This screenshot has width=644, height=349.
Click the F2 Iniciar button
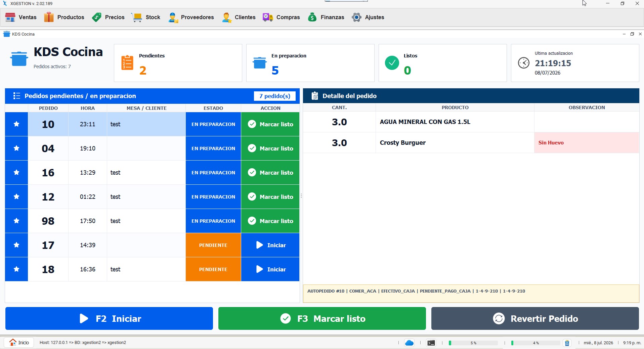click(109, 318)
